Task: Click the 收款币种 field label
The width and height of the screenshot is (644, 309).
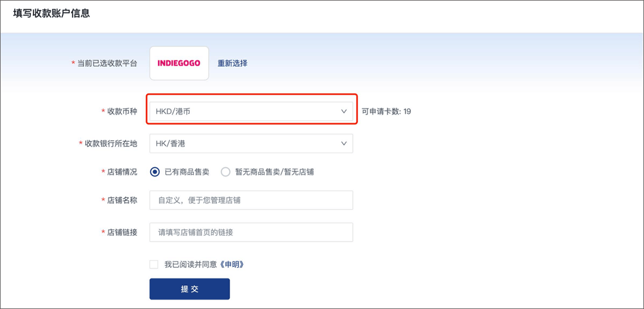Action: 122,112
